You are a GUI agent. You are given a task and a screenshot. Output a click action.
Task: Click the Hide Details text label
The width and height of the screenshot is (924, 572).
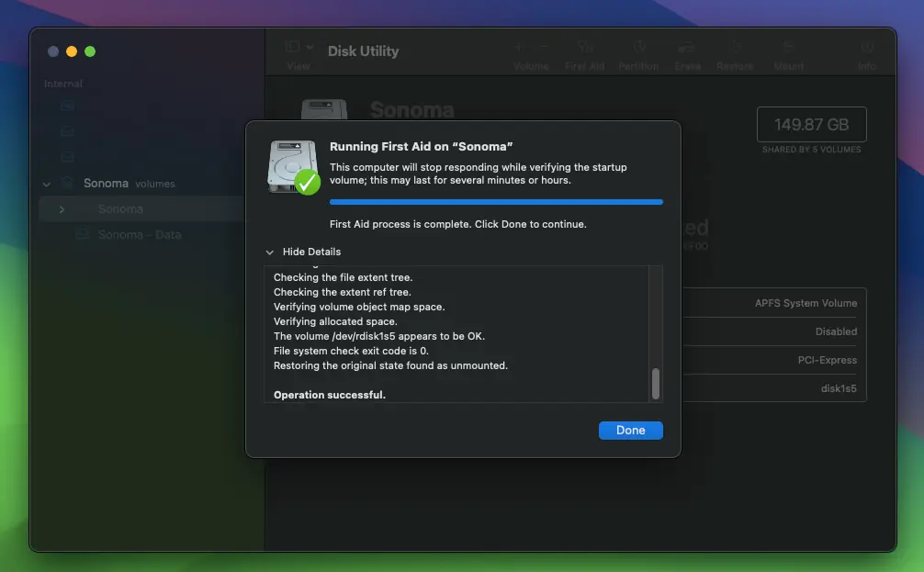312,252
